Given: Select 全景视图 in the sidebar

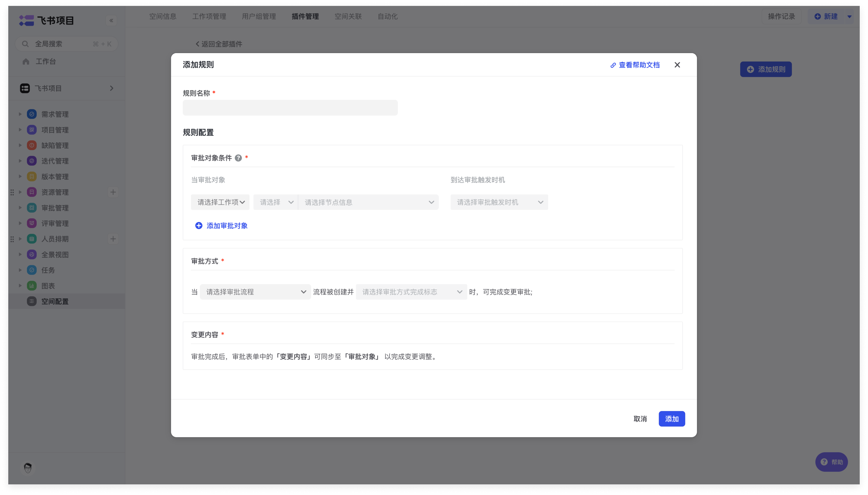Looking at the screenshot, I should tap(67, 255).
